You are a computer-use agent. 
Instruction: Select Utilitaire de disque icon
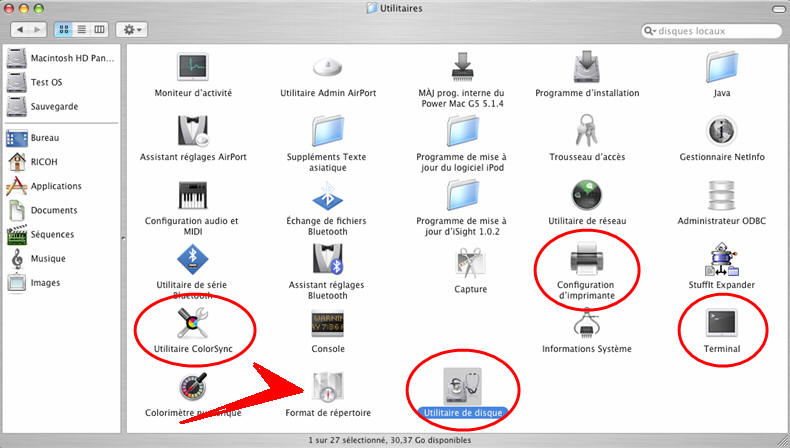462,387
